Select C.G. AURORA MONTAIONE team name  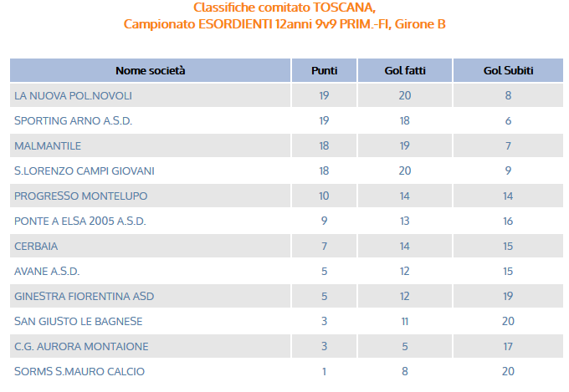pyautogui.click(x=81, y=346)
